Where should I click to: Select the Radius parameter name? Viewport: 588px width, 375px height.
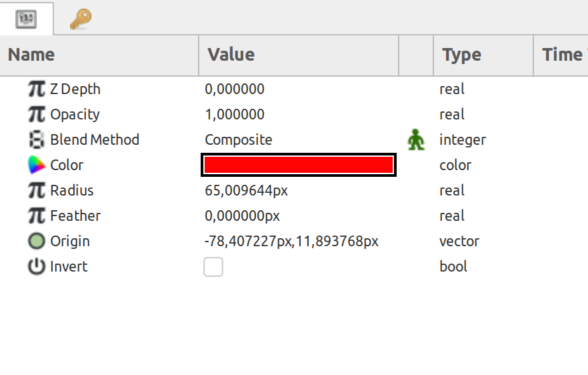(x=71, y=191)
